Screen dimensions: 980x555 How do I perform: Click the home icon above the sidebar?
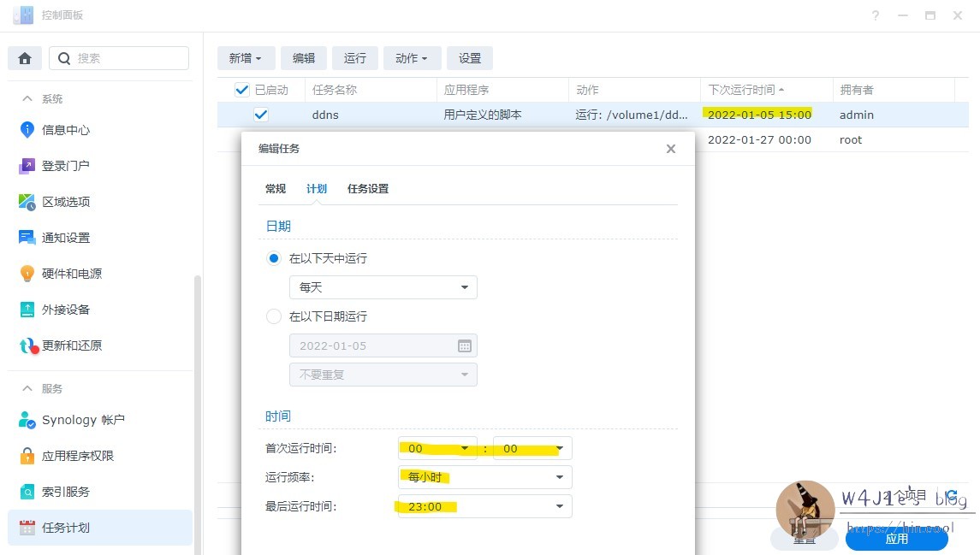[24, 57]
